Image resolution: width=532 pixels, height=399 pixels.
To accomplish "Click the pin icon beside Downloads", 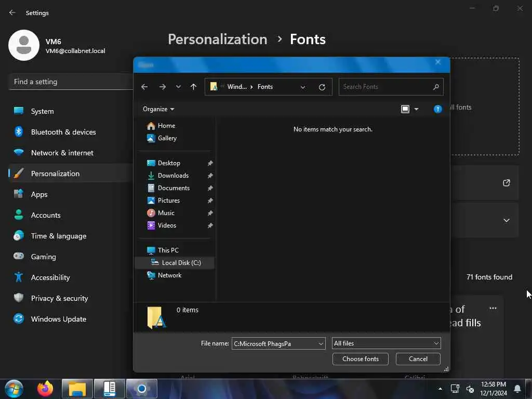I will point(210,176).
